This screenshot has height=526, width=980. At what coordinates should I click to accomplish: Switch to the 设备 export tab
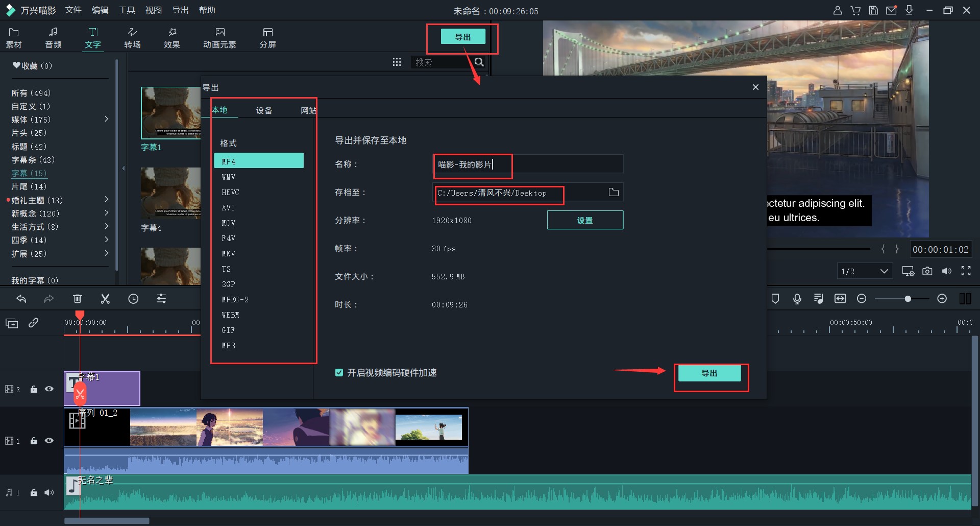pos(264,110)
